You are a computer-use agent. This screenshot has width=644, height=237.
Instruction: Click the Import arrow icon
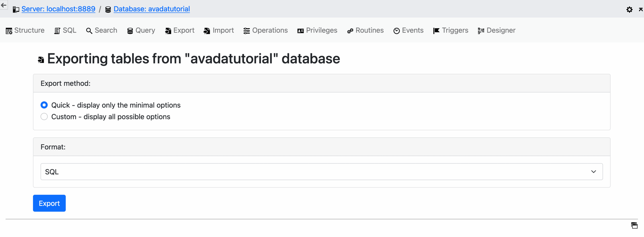click(207, 30)
